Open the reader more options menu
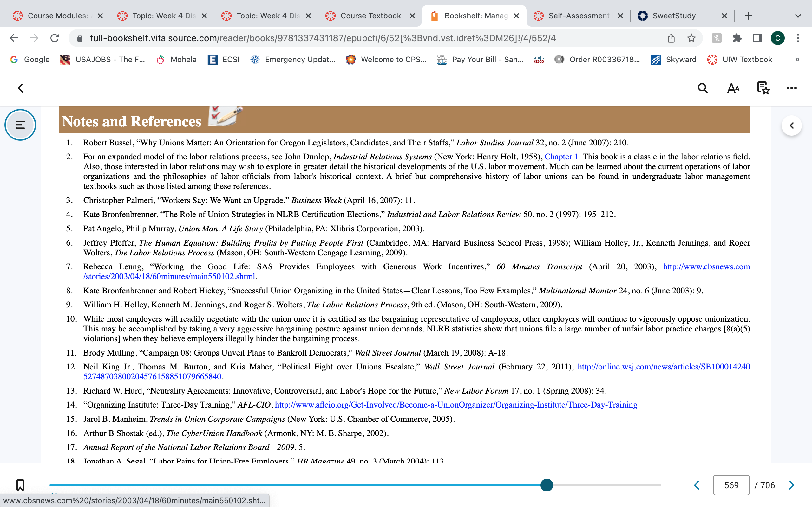This screenshot has width=812, height=507. pyautogui.click(x=791, y=88)
